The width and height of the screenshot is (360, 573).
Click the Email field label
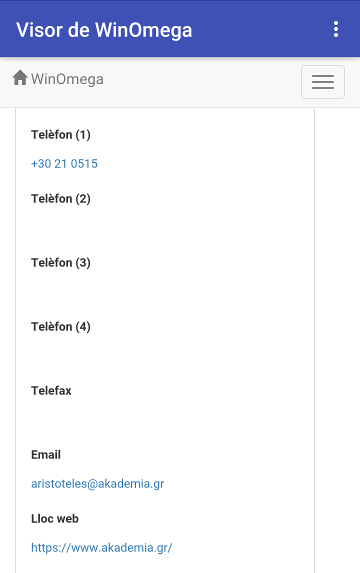46,455
